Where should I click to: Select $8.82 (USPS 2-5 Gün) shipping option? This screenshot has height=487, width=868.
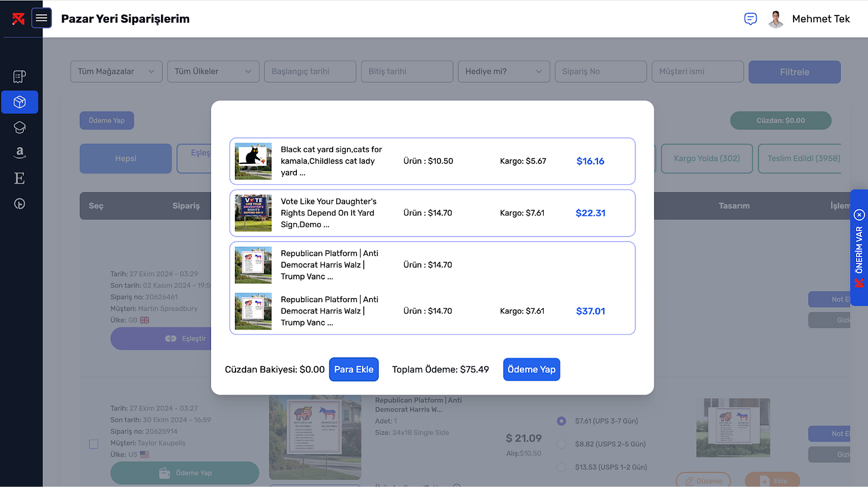[x=561, y=444]
